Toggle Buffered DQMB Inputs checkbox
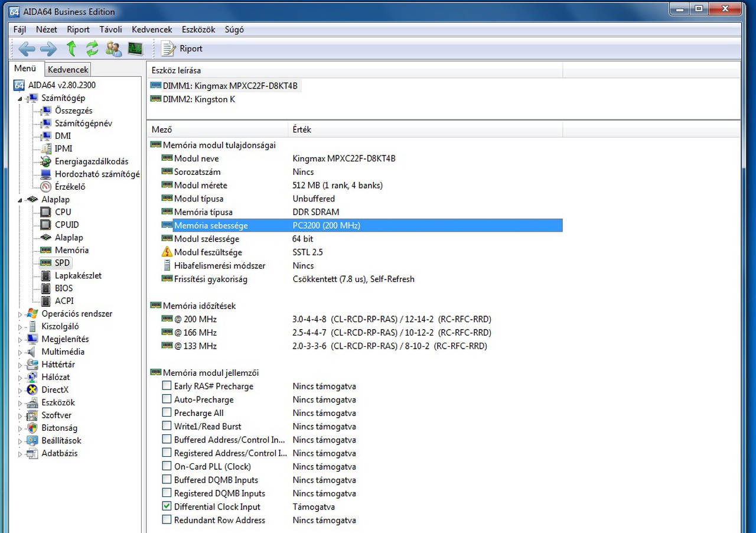This screenshot has width=756, height=533. (x=167, y=480)
